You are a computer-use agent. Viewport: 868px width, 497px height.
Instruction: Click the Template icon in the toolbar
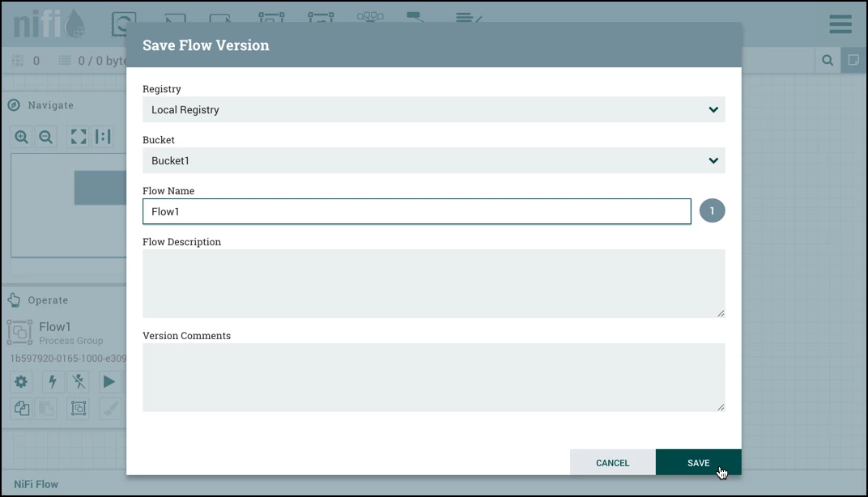click(415, 17)
